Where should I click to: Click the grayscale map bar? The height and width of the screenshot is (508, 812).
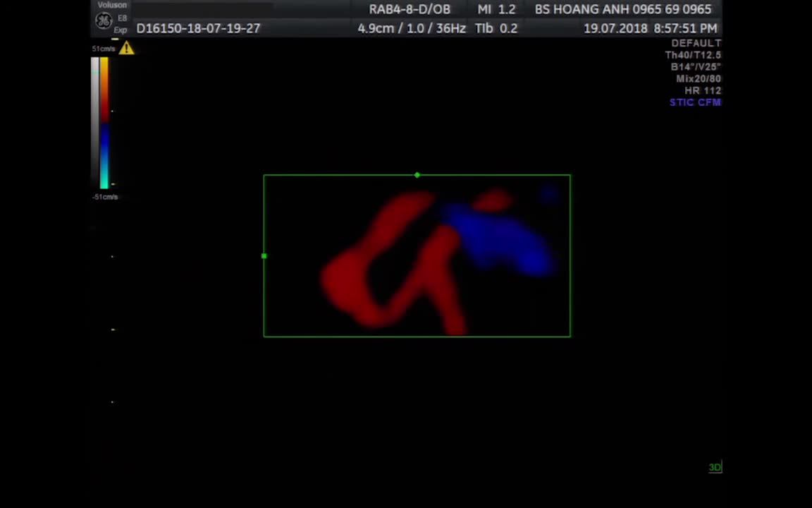pos(95,123)
